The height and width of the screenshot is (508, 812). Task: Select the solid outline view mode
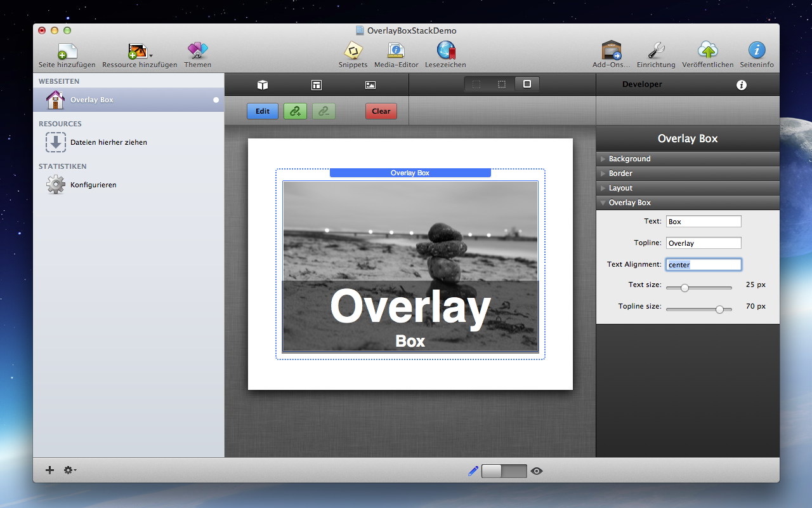[527, 84]
